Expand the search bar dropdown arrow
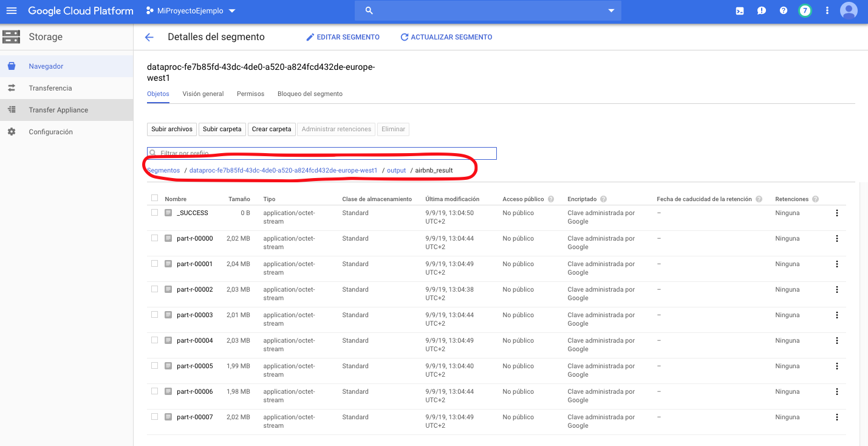The height and width of the screenshot is (446, 868). (x=611, y=11)
